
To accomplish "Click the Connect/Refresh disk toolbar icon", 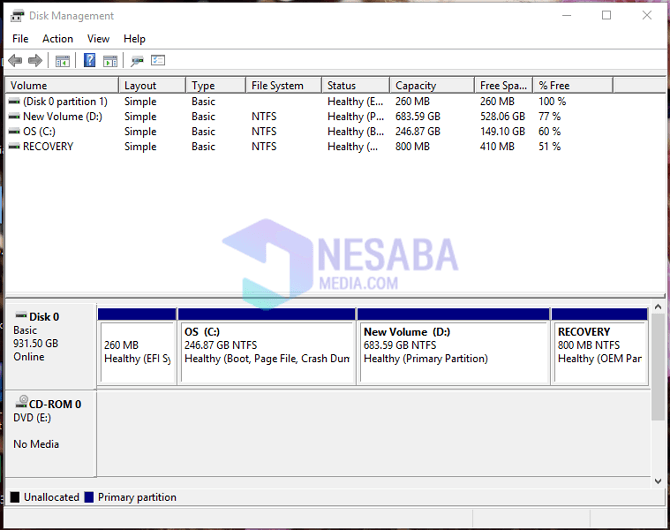I will (x=137, y=61).
